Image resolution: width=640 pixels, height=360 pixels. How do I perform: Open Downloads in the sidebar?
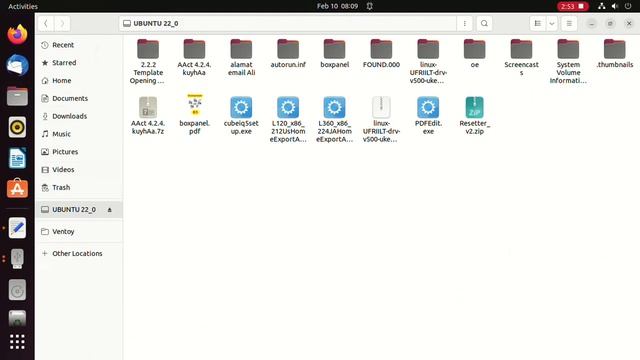pos(79,116)
